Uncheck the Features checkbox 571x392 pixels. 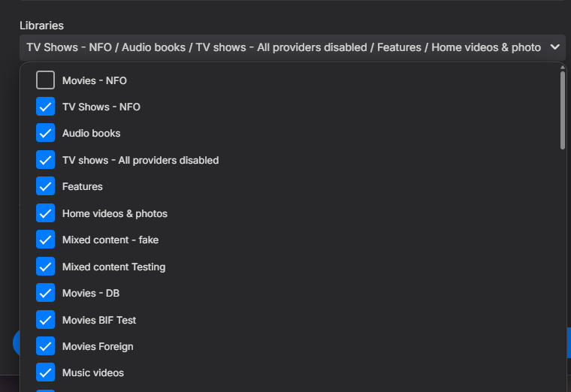(x=46, y=186)
